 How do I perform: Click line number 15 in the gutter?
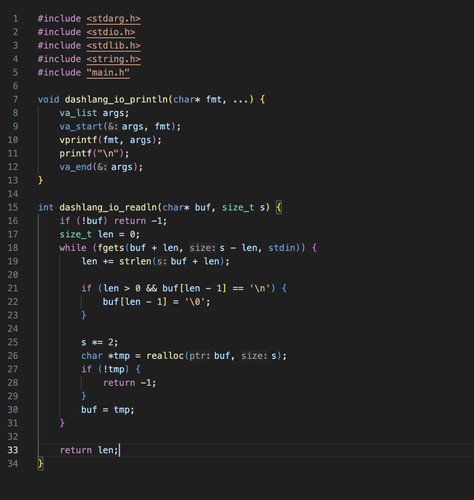13,207
